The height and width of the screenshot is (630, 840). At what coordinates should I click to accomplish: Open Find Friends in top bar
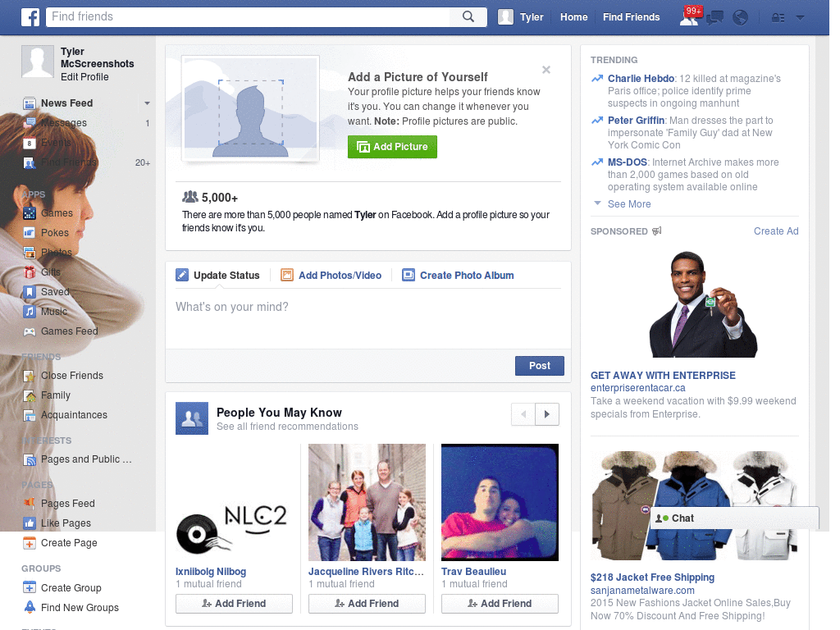pos(631,17)
